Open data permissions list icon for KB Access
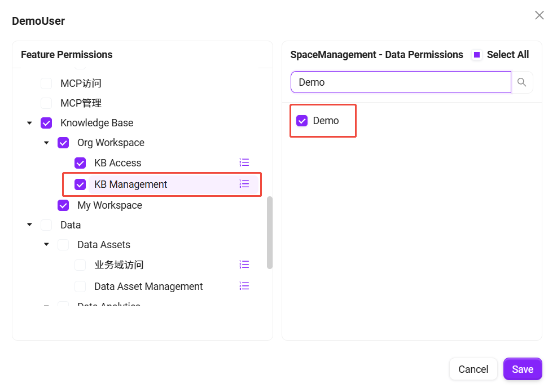 (244, 163)
